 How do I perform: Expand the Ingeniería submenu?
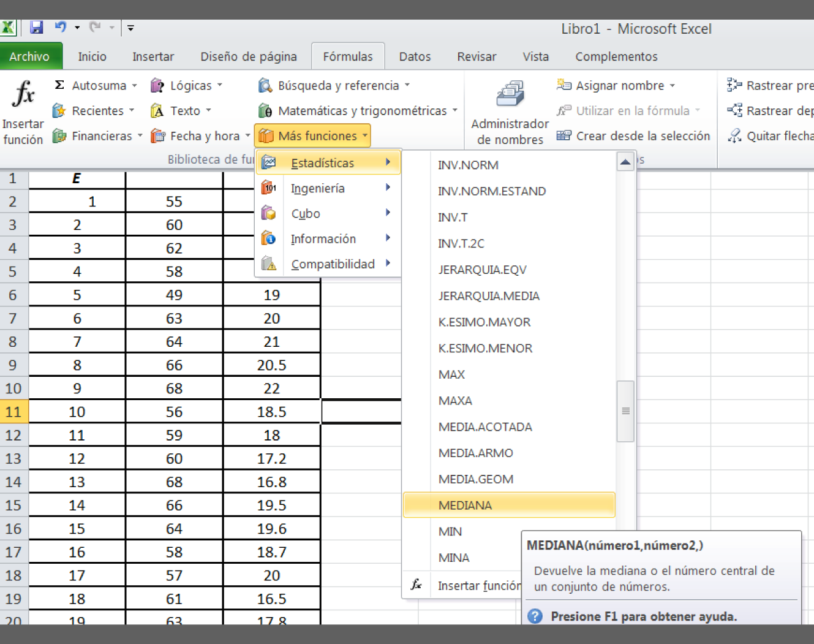tap(328, 188)
